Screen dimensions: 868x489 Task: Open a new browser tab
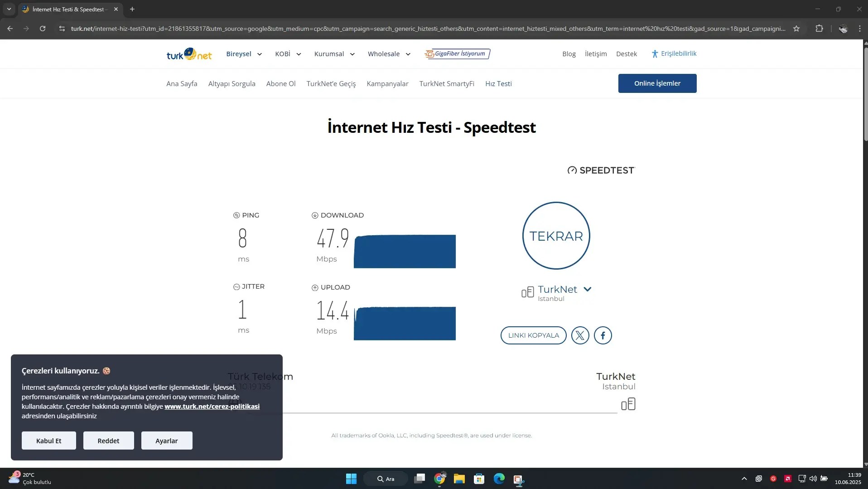(132, 9)
